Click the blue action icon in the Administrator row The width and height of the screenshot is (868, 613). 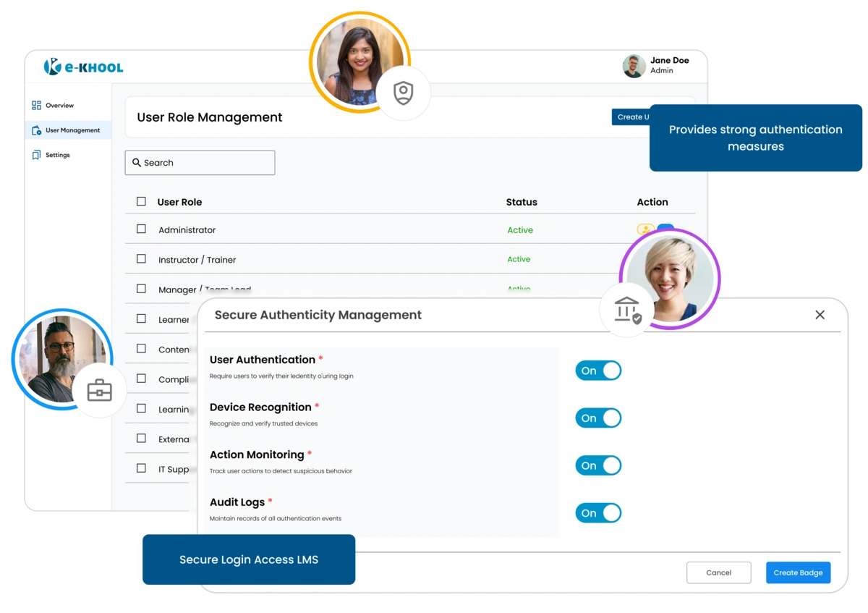pyautogui.click(x=665, y=227)
